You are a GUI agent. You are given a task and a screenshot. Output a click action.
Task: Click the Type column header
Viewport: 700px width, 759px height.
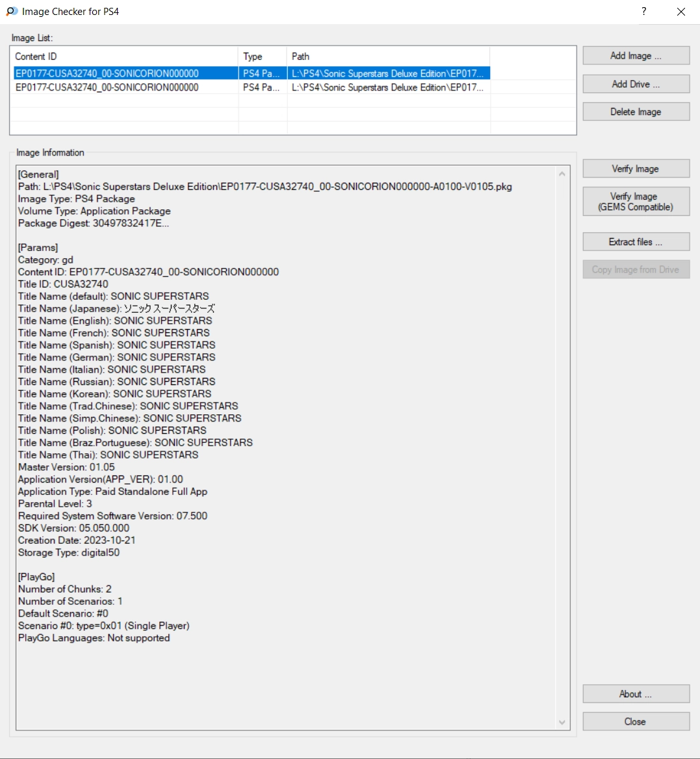tap(262, 57)
